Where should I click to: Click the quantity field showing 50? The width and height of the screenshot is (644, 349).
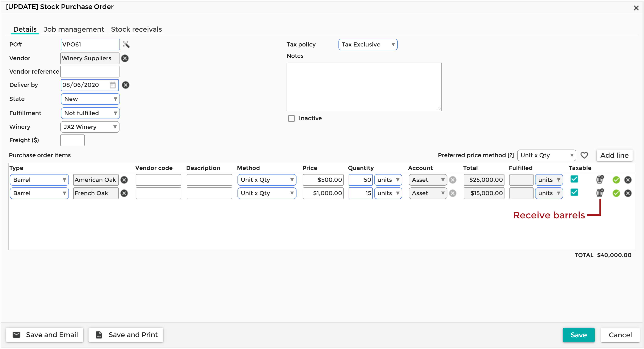[x=360, y=180]
